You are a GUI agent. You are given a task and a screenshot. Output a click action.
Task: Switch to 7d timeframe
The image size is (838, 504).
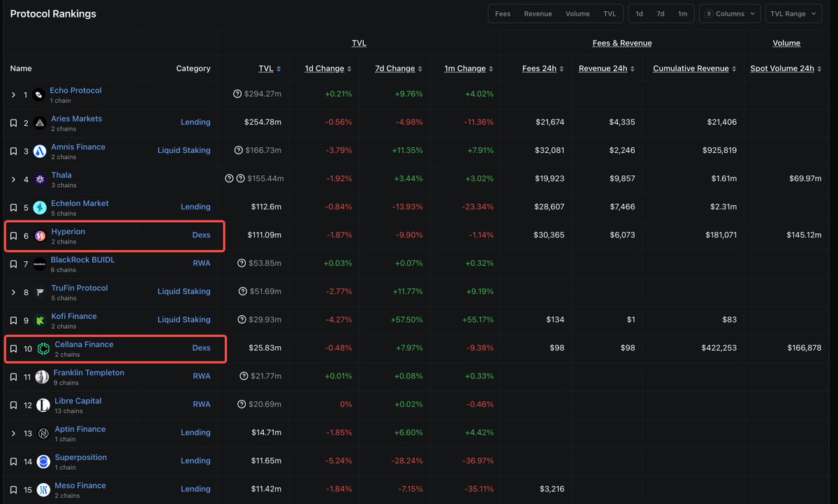(660, 14)
